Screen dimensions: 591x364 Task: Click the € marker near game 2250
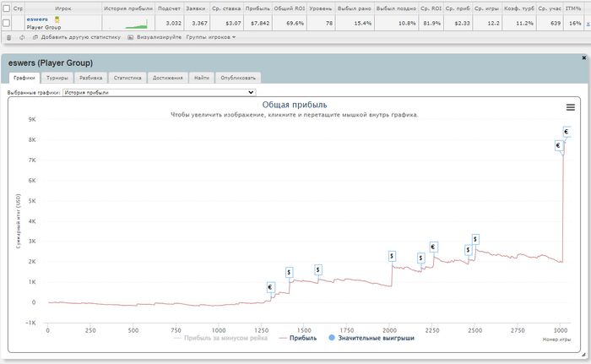(x=433, y=247)
